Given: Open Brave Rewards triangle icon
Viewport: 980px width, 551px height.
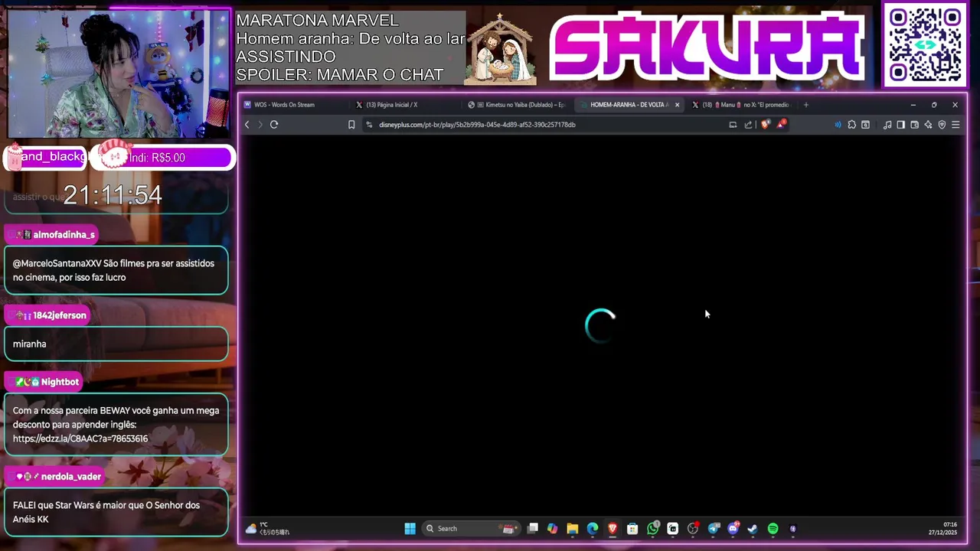Looking at the screenshot, I should [x=781, y=124].
